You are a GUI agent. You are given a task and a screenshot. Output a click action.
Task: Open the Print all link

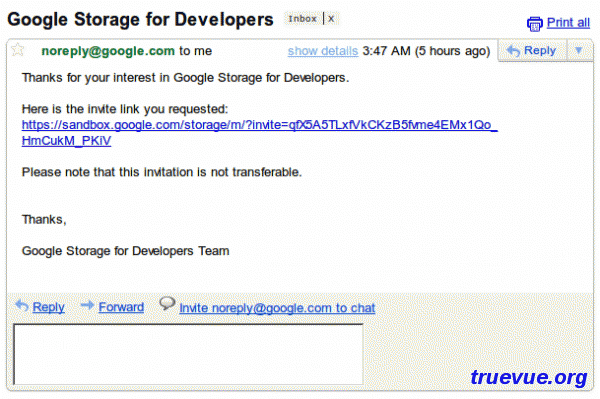point(568,23)
